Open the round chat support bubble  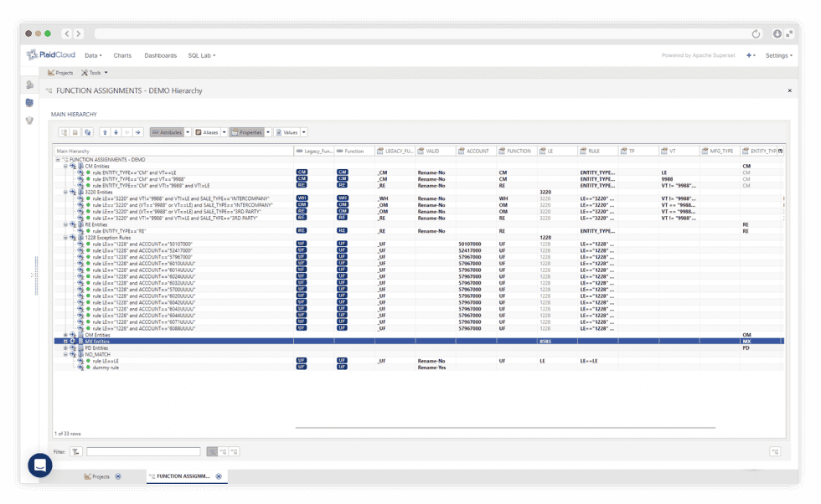click(x=40, y=465)
